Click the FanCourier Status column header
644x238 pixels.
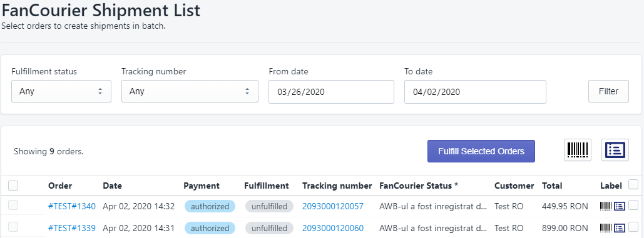[x=419, y=186]
